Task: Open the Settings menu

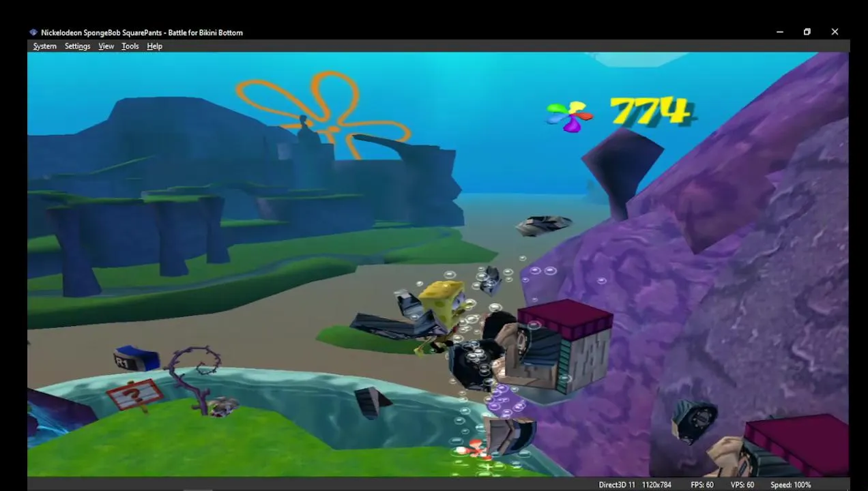Action: coord(77,46)
